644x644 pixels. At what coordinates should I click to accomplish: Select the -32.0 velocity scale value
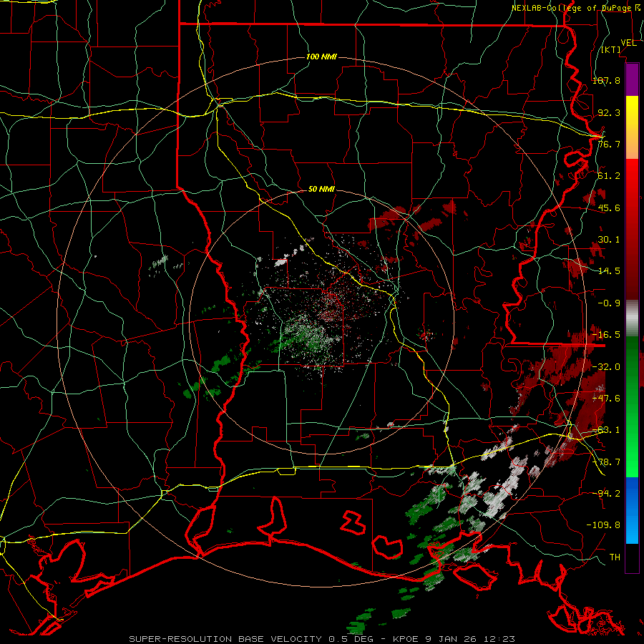point(606,367)
